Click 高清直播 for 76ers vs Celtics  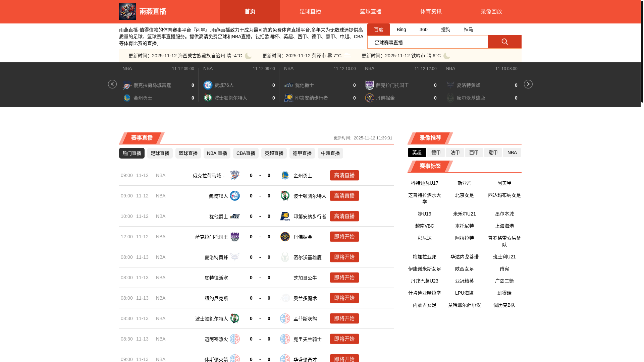pos(344,196)
